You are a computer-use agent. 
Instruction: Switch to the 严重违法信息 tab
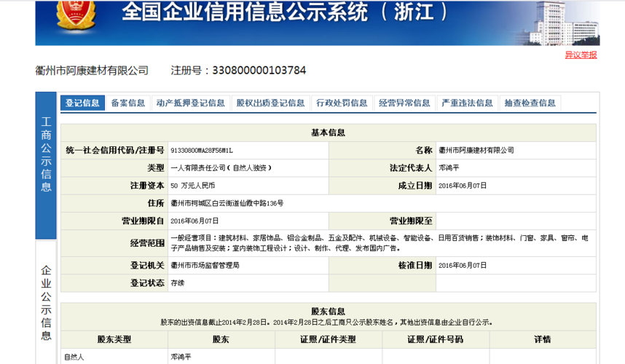(467, 103)
